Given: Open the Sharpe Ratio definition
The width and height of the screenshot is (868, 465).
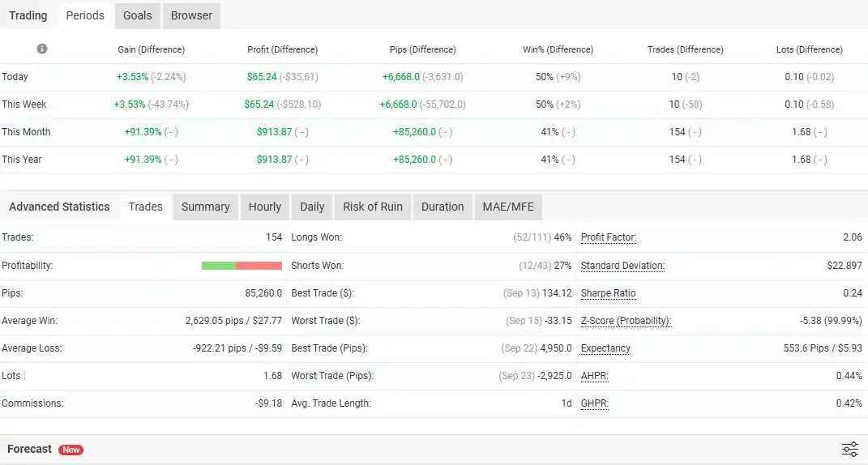Looking at the screenshot, I should (608, 293).
